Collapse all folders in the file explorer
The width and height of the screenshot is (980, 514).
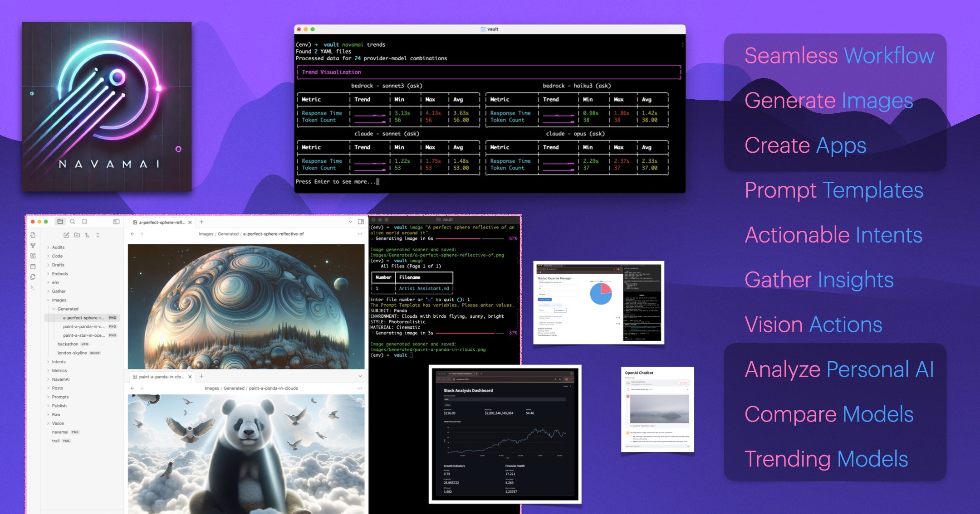[x=98, y=235]
